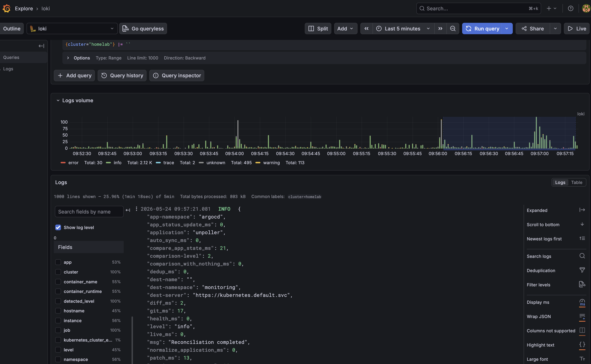Viewport: 591px width, 364px height.
Task: Shift time range backward with double-left arrows
Action: (366, 29)
